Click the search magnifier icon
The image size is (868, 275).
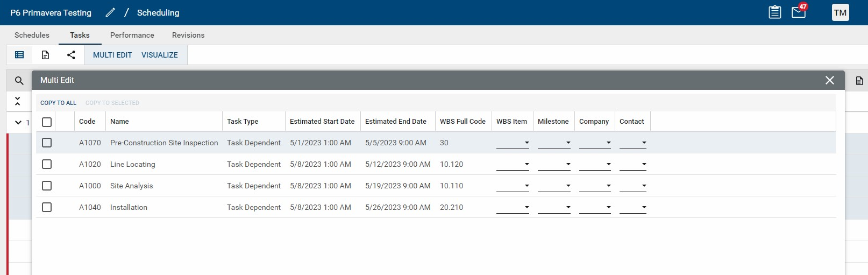pyautogui.click(x=19, y=81)
